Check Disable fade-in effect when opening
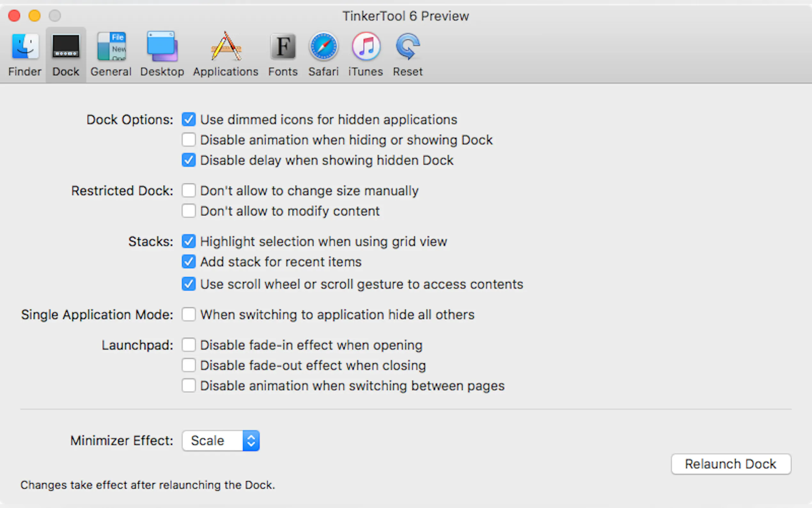The width and height of the screenshot is (812, 508). [189, 345]
